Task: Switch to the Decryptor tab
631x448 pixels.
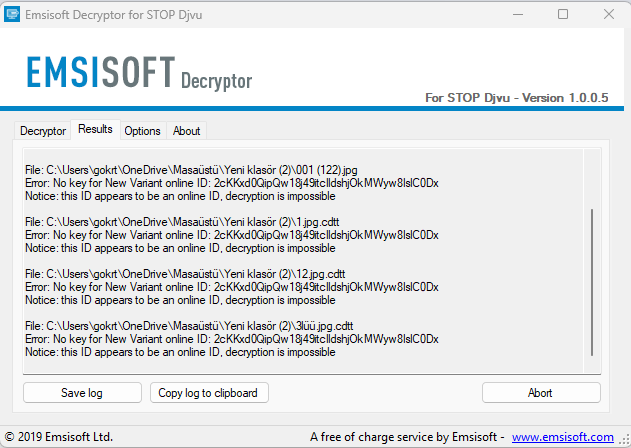Action: (43, 131)
